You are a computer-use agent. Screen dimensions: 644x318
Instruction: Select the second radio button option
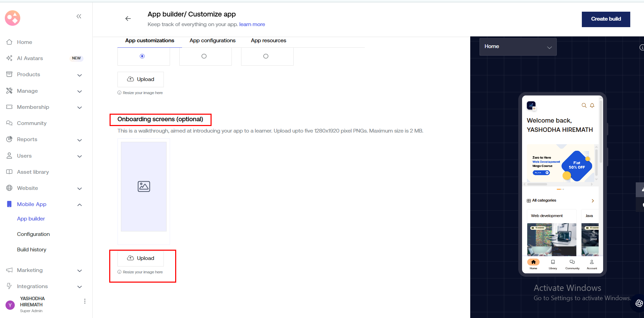pos(204,56)
